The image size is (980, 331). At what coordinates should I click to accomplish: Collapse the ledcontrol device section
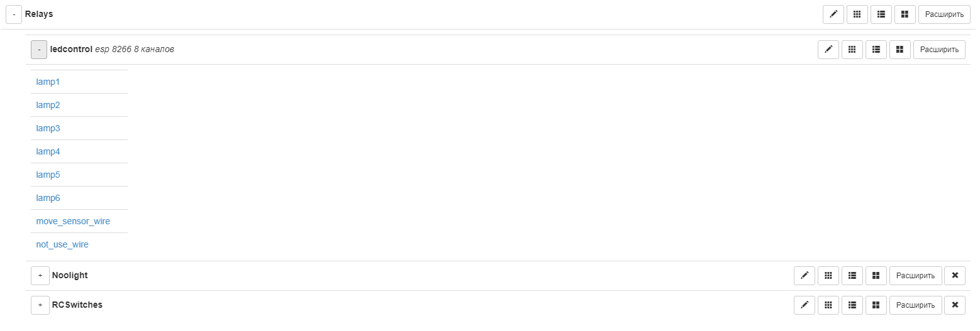(39, 50)
